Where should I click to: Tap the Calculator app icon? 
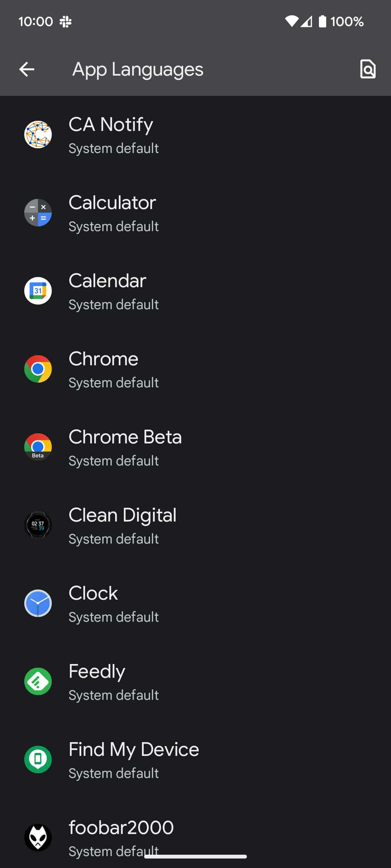pyautogui.click(x=38, y=213)
